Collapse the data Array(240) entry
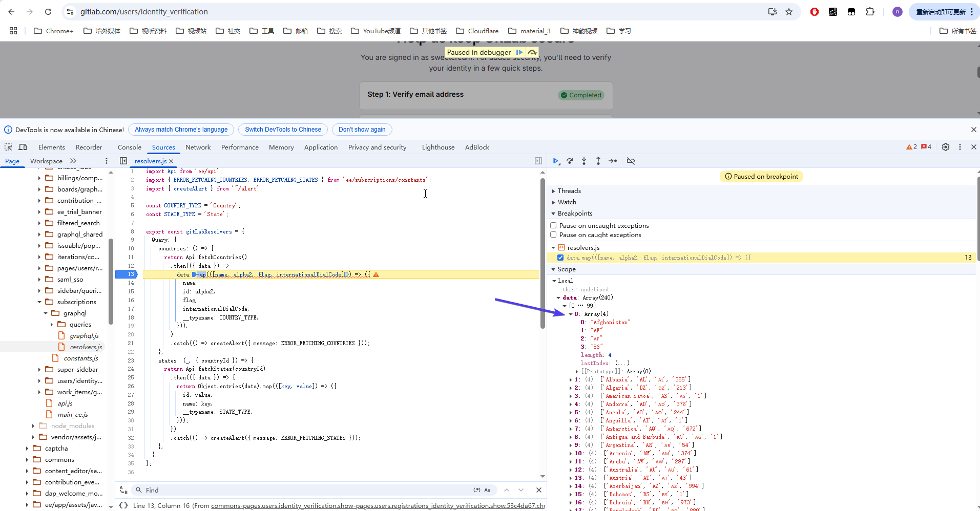 pyautogui.click(x=558, y=297)
